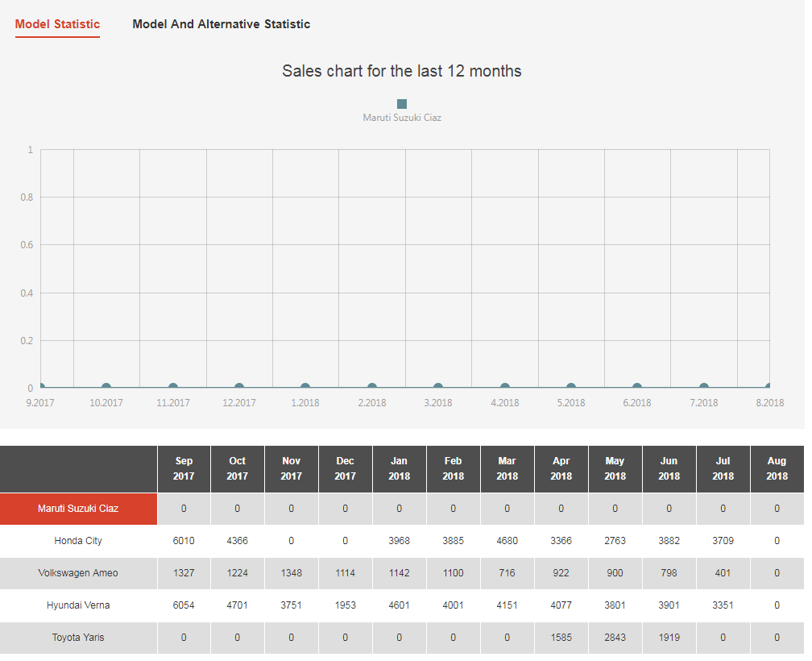Click the 9.2017 x-axis label

40,403
